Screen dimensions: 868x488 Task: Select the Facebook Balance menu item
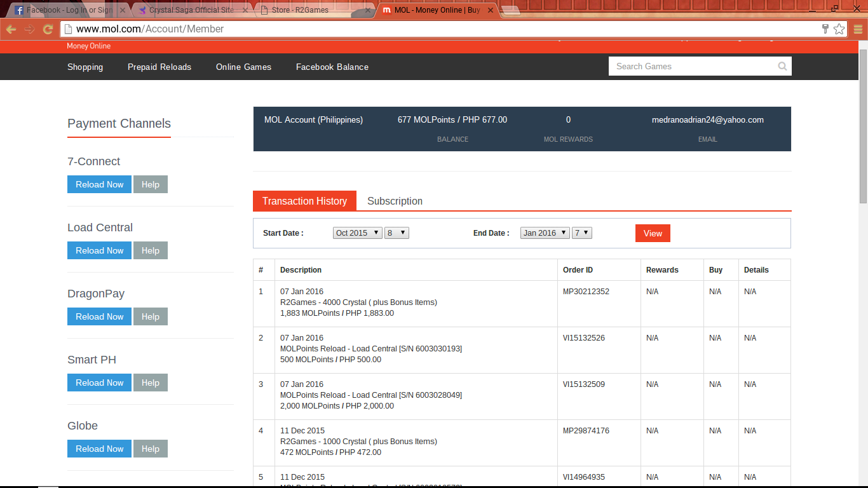[x=332, y=67]
